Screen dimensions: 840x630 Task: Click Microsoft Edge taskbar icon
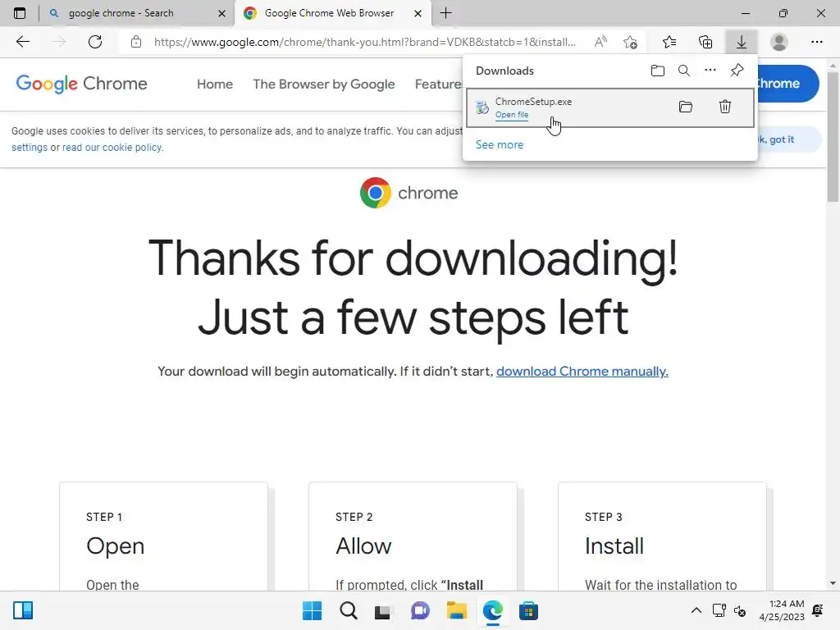coord(492,610)
